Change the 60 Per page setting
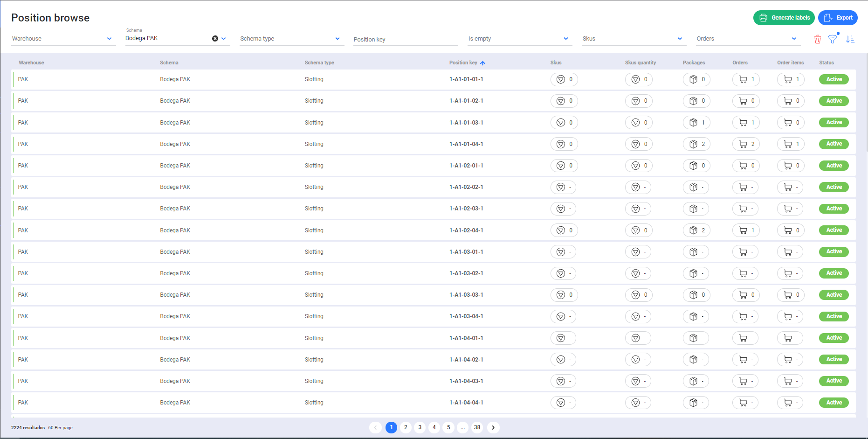868x439 pixels. (x=61, y=428)
